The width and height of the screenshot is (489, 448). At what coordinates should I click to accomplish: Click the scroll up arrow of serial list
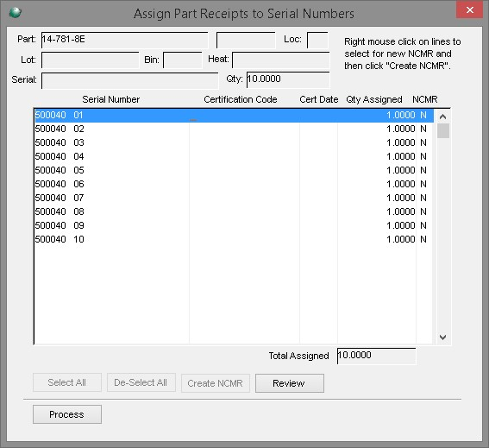click(442, 117)
